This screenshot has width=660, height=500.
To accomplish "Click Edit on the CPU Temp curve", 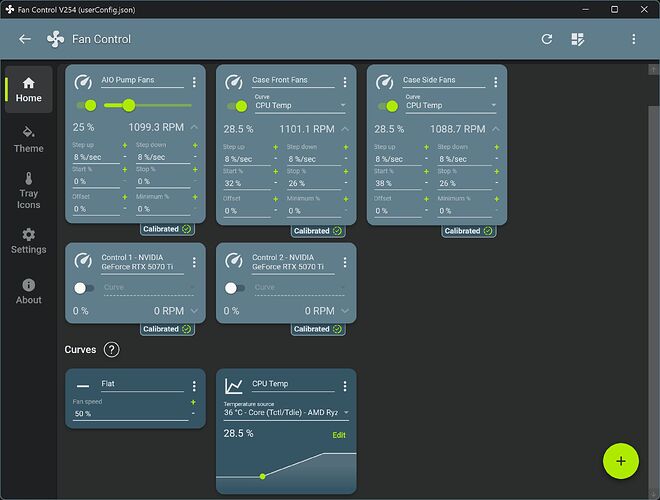I will [339, 435].
